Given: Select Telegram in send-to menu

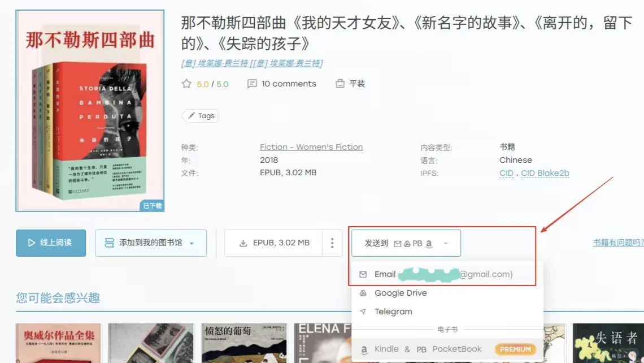Looking at the screenshot, I should pos(447,312).
